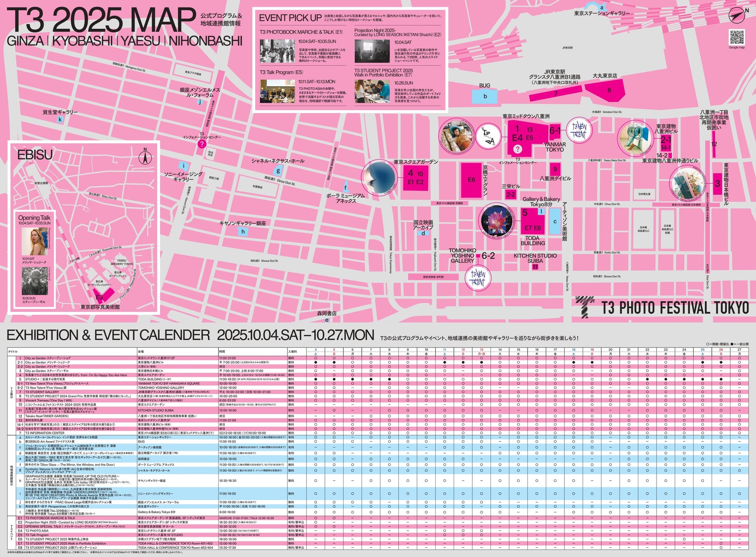Viewport: 756px width, 557px height.
Task: Click the "EXHIBITION & EVENT CALENDER" heading
Action: tap(109, 335)
